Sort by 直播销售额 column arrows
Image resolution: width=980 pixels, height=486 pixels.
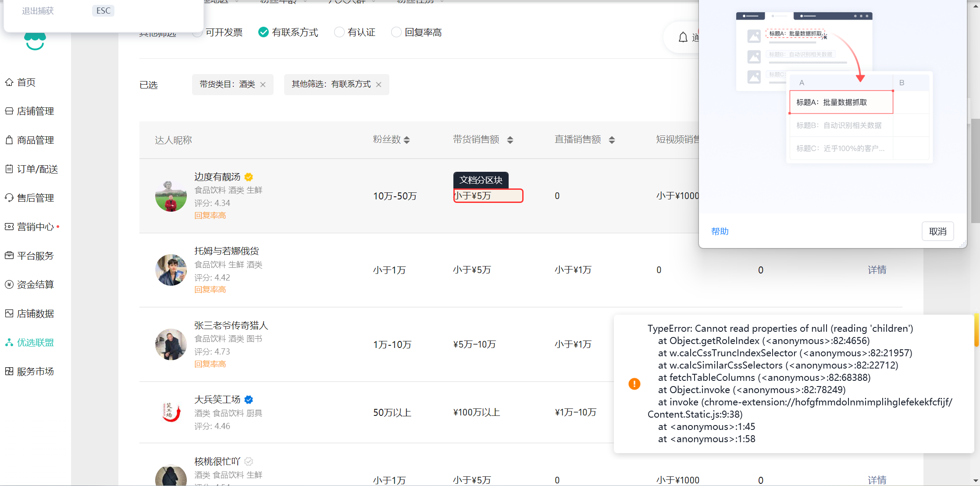click(612, 140)
